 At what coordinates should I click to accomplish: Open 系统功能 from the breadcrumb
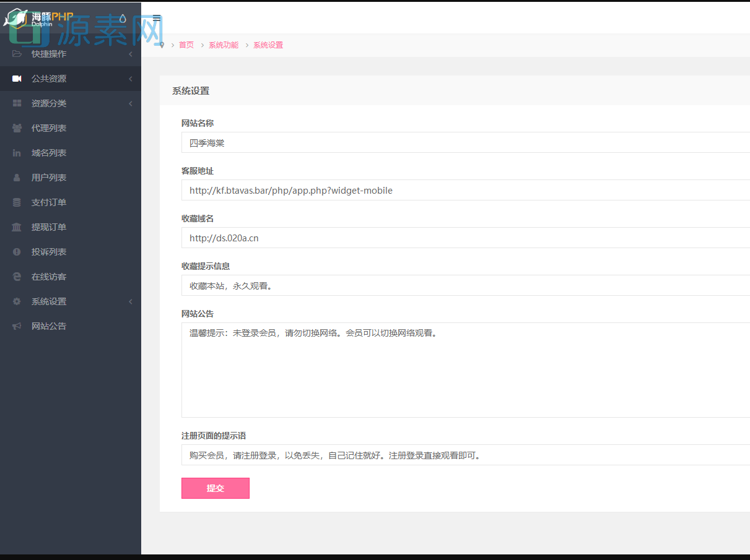(x=224, y=45)
